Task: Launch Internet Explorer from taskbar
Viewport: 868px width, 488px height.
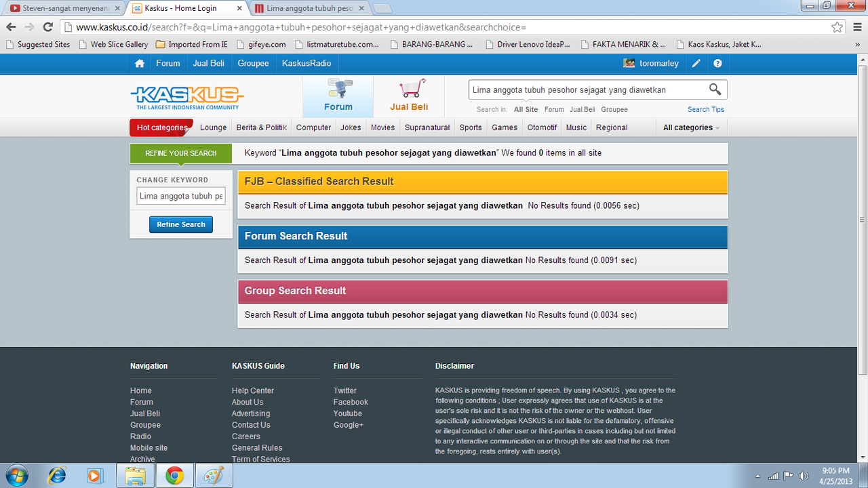Action: click(57, 476)
